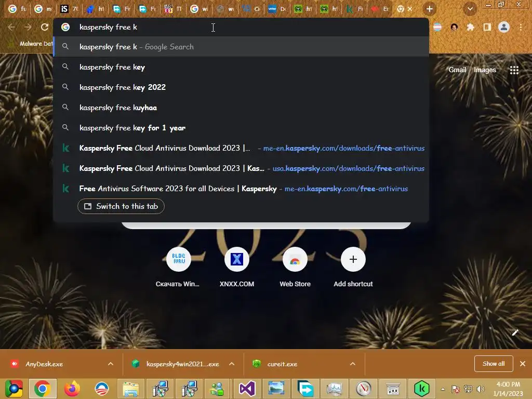Open the Chrome profile avatar

tap(504, 27)
